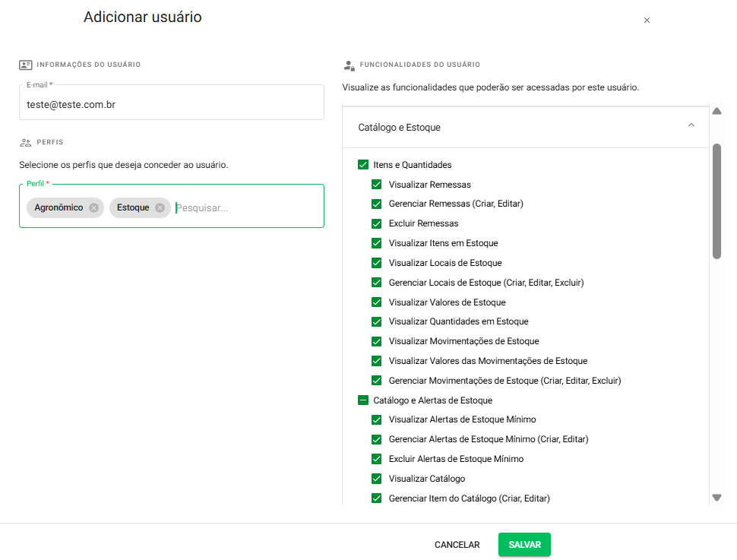Viewport: 737px width, 560px height.
Task: Uncheck Visualizar Remessas permission
Action: click(376, 184)
